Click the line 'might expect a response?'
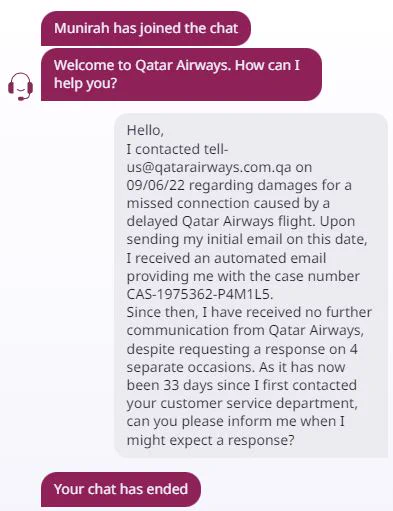393x511 pixels. pyautogui.click(x=211, y=440)
